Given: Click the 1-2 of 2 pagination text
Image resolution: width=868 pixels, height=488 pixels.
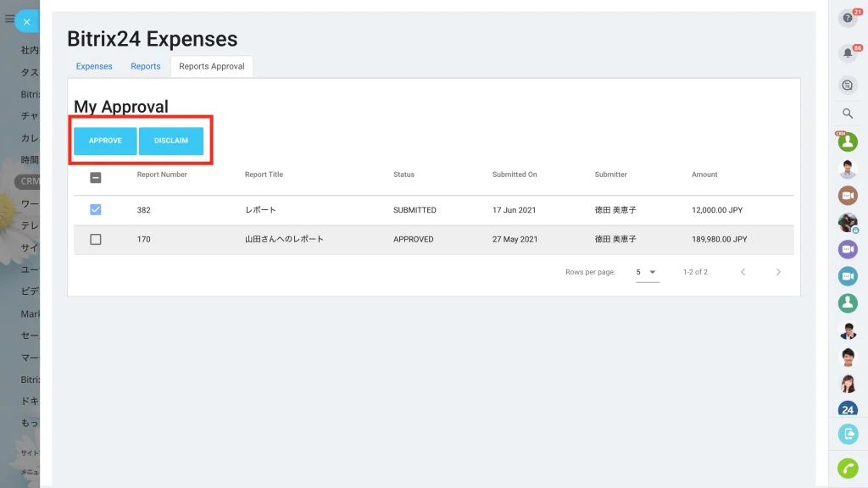Looking at the screenshot, I should tap(695, 272).
